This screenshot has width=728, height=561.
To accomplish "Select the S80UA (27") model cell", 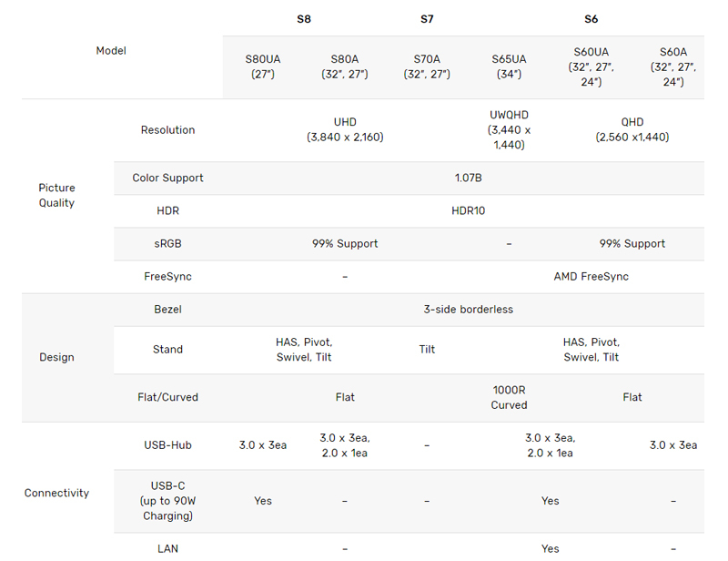I will (x=263, y=66).
